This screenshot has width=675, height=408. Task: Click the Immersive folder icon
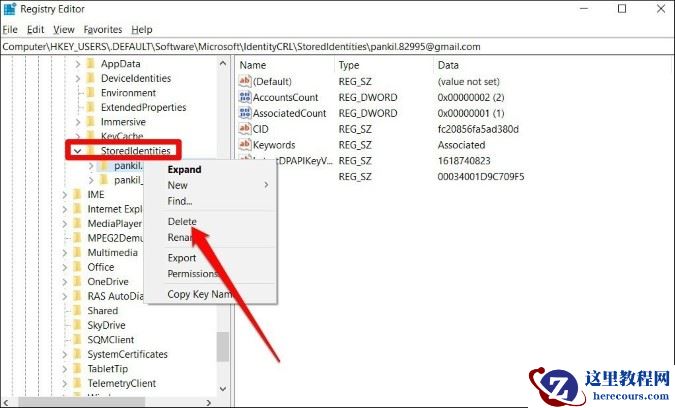pyautogui.click(x=90, y=122)
